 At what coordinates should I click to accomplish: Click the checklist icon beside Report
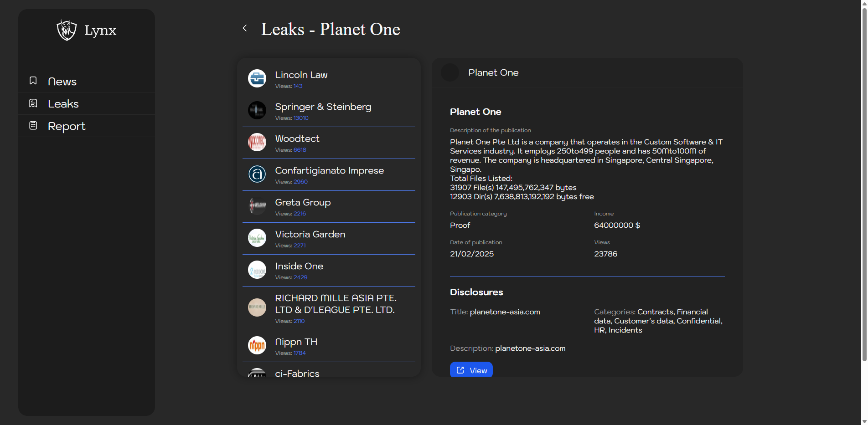pyautogui.click(x=33, y=126)
